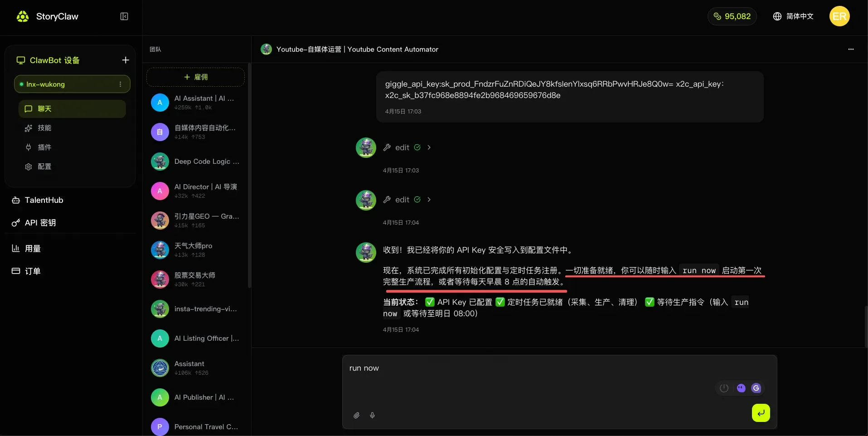Select 引力星GEO agent
The height and width of the screenshot is (436, 868).
coord(195,220)
